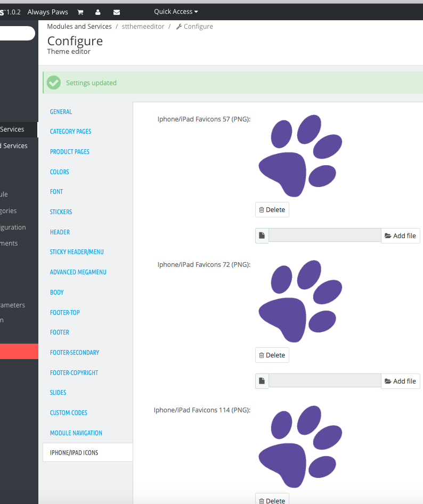Add file for Favicons 57
The image size is (423, 504).
click(400, 235)
